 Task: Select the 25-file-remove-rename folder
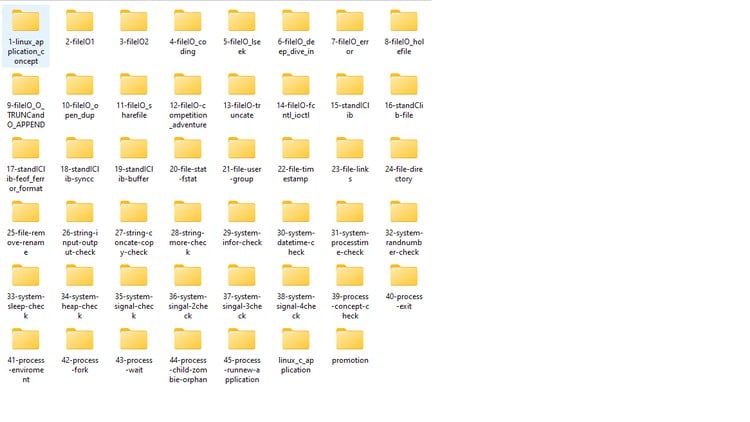pyautogui.click(x=25, y=212)
